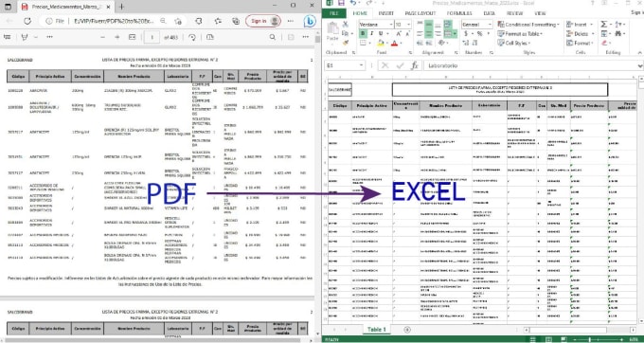Refresh the PDF page in Edge

click(27, 21)
